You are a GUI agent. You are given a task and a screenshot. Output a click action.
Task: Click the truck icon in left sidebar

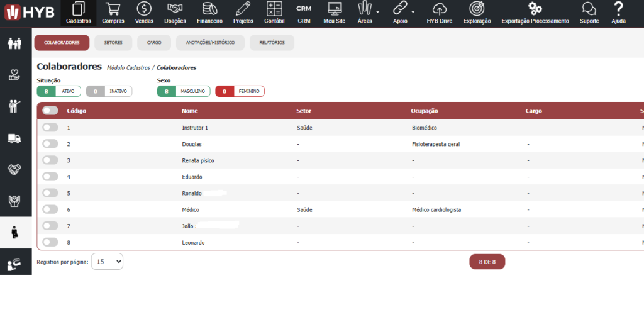(x=15, y=138)
